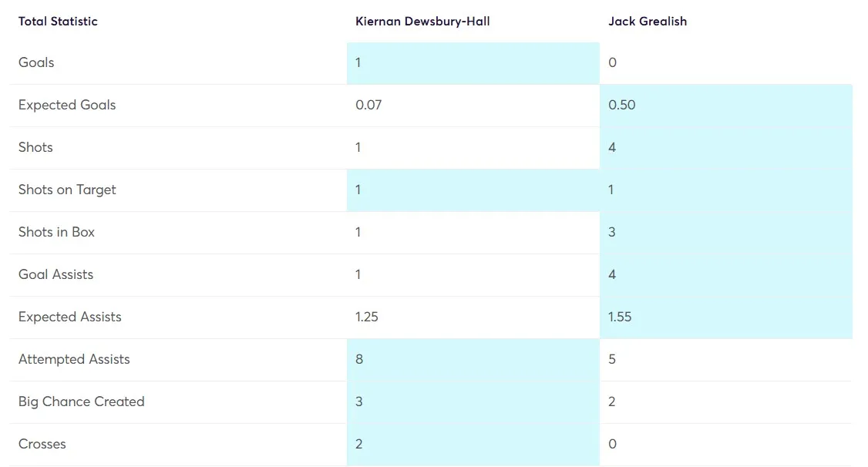Select Dewsbury-Hall's Attempted Assists value 8
This screenshot has width=868, height=467.
pyautogui.click(x=359, y=359)
